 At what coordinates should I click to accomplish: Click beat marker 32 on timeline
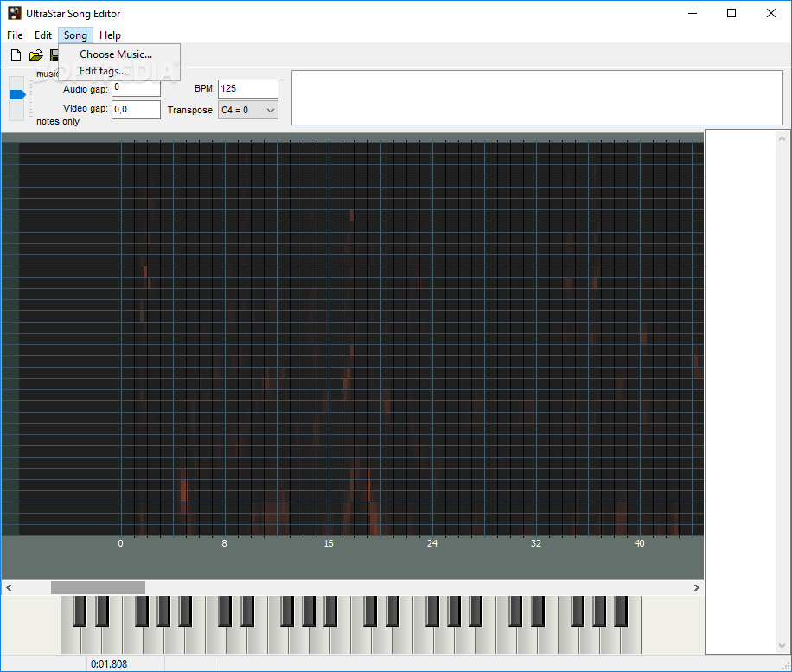[x=536, y=544]
